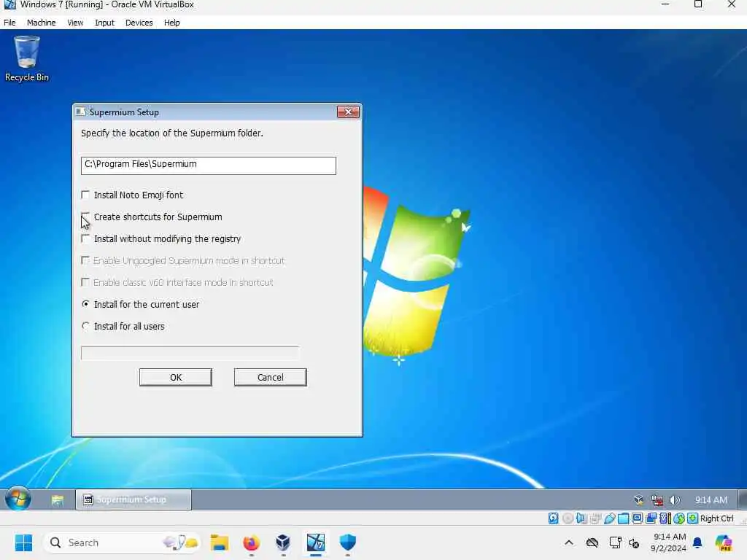Open the host Windows 11 Start button
The width and height of the screenshot is (747, 560).
coord(23,542)
